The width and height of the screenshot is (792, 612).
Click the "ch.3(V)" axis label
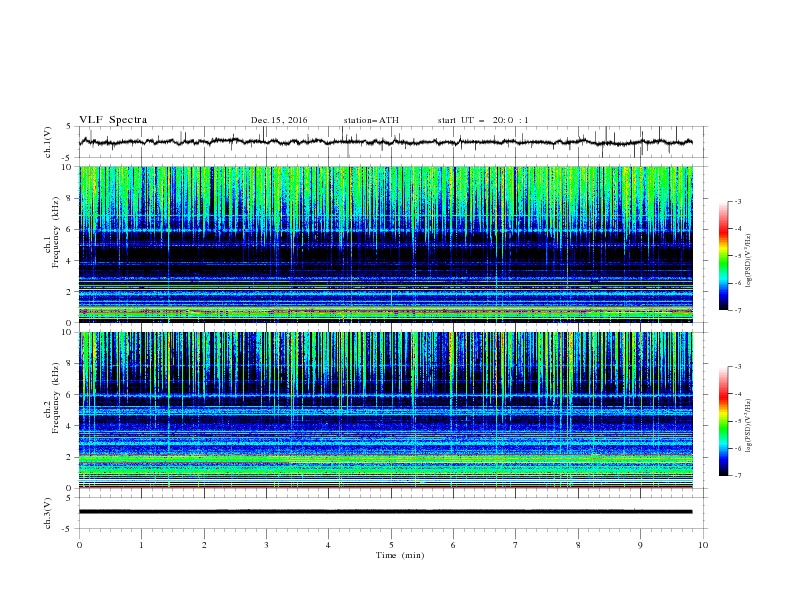[48, 513]
